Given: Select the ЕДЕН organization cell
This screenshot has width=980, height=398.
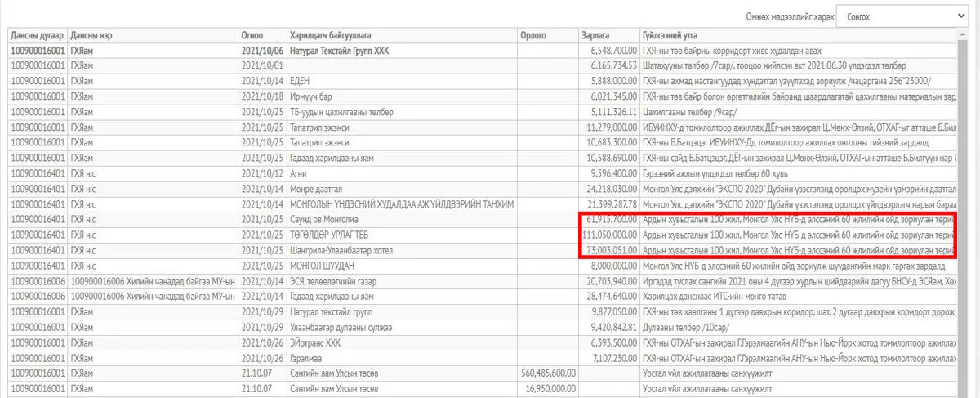Looking at the screenshot, I should 401,81.
